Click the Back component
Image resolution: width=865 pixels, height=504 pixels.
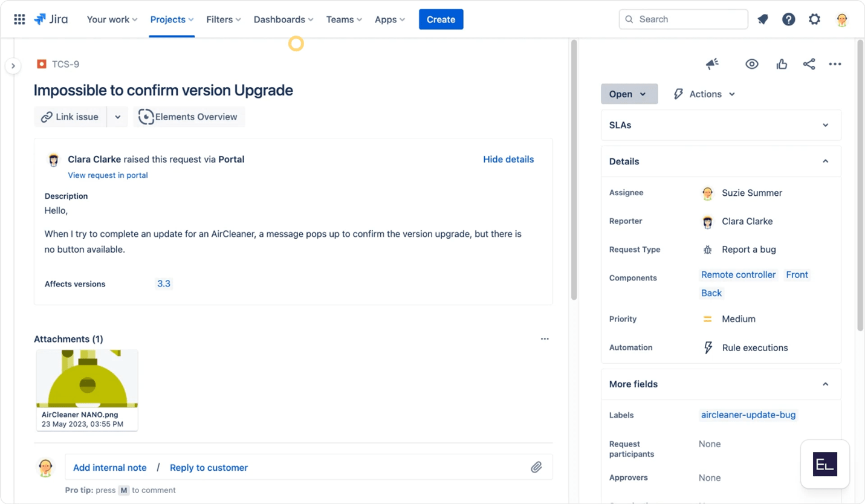(711, 293)
